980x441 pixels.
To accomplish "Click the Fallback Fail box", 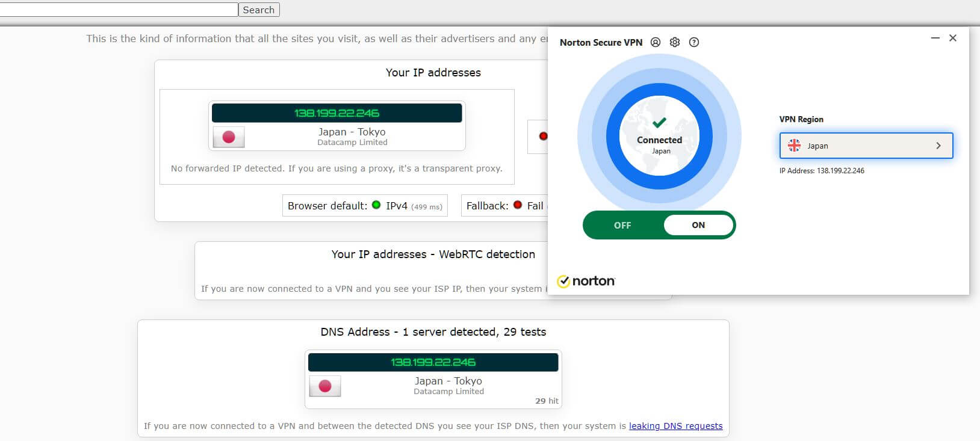I will tap(504, 206).
